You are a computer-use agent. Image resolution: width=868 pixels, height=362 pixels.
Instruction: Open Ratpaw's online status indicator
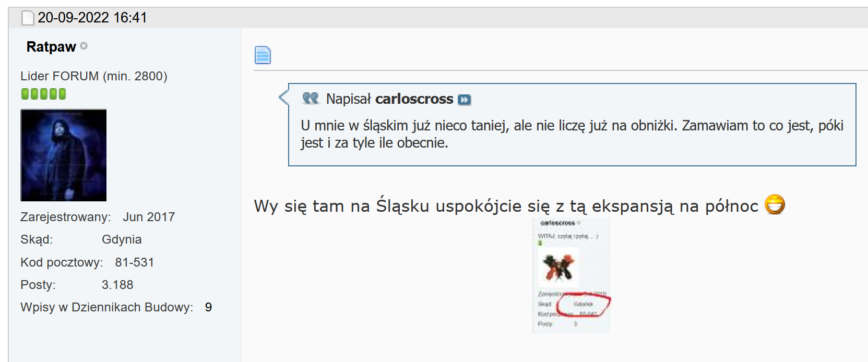pos(84,46)
